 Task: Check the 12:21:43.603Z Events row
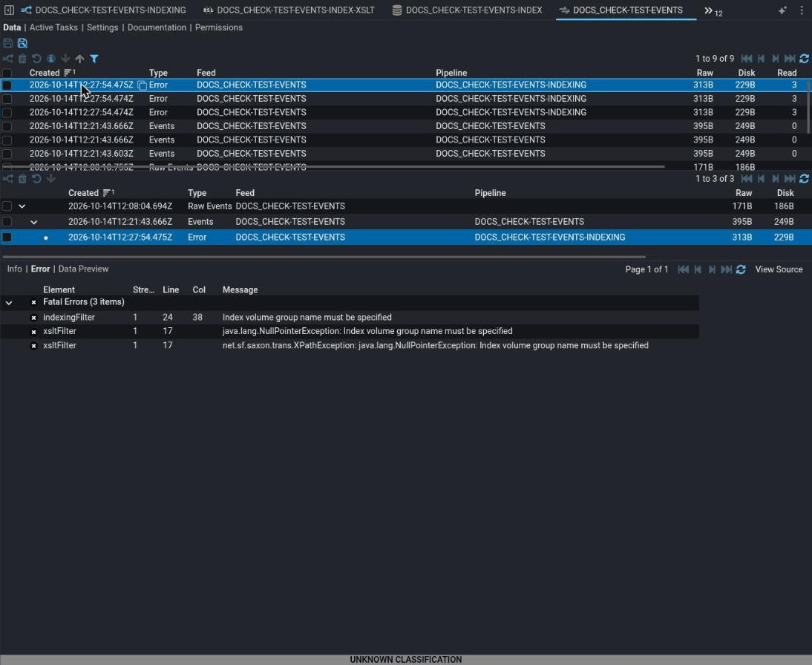(x=7, y=154)
